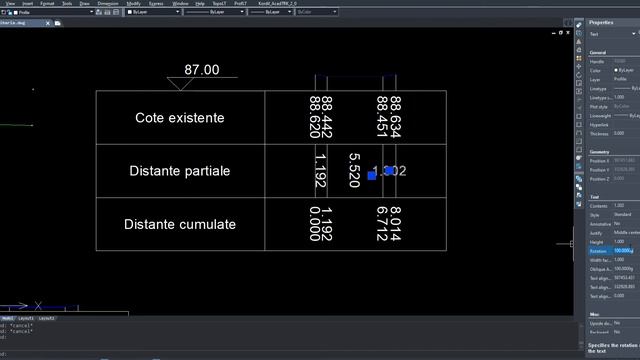Select the Array tool in Modify toolbar
Image resolution: width=640 pixels, height=360 pixels.
[x=579, y=58]
